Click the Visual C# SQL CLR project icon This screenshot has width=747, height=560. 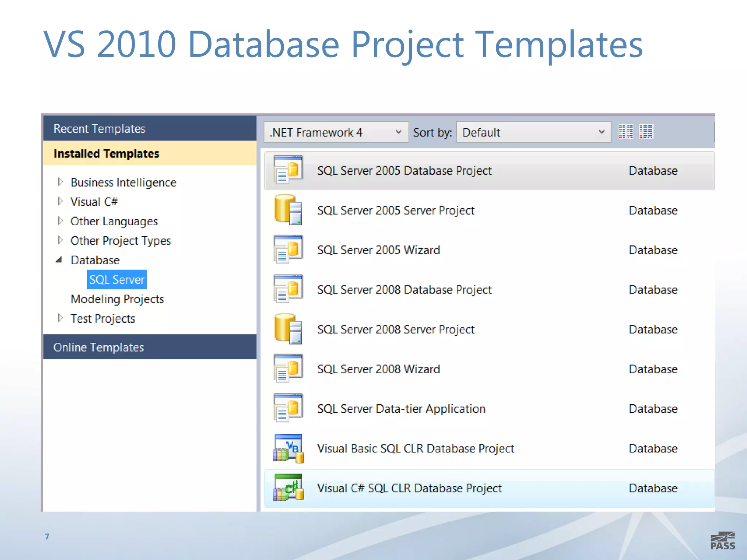289,488
